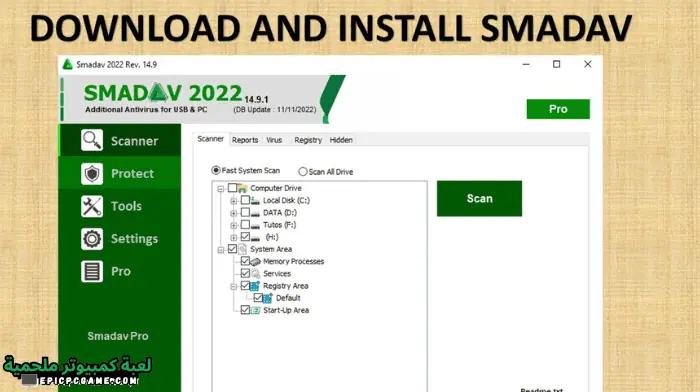Maximize the Smadav window

(x=556, y=64)
